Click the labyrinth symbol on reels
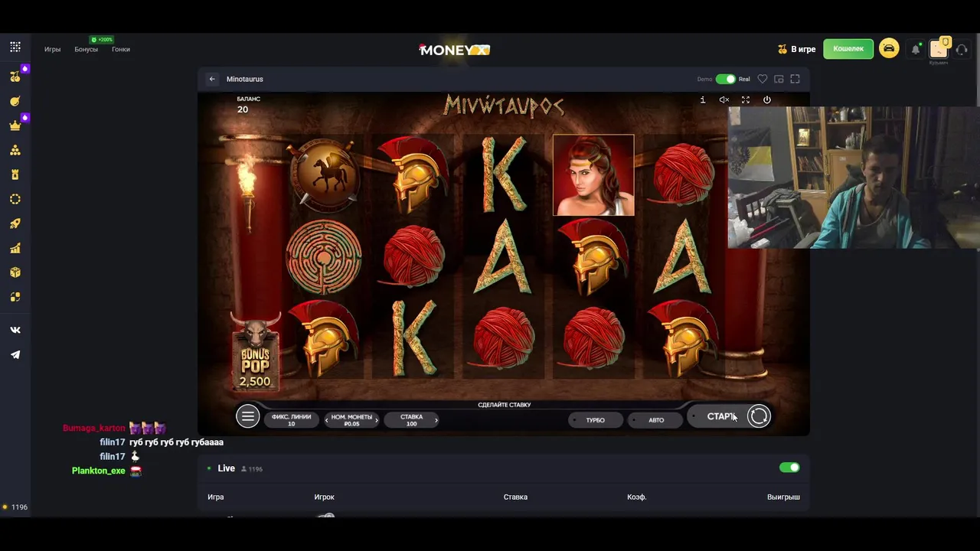Image resolution: width=980 pixels, height=551 pixels. point(325,257)
